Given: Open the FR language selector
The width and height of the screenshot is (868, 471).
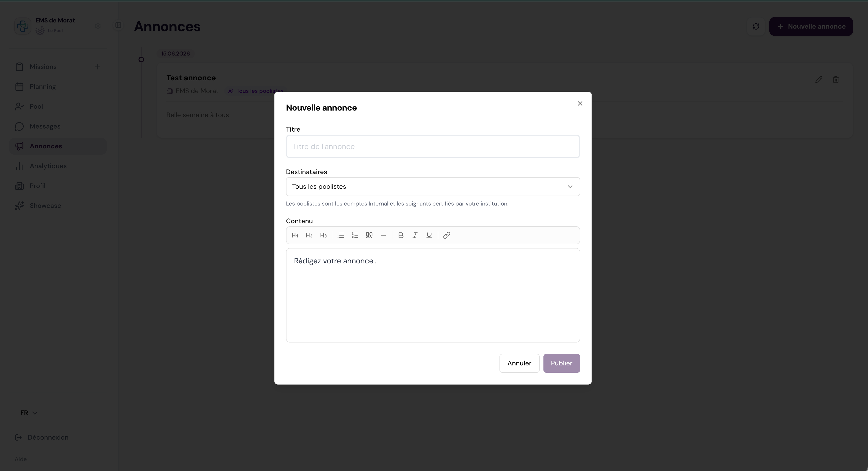Looking at the screenshot, I should 29,413.
